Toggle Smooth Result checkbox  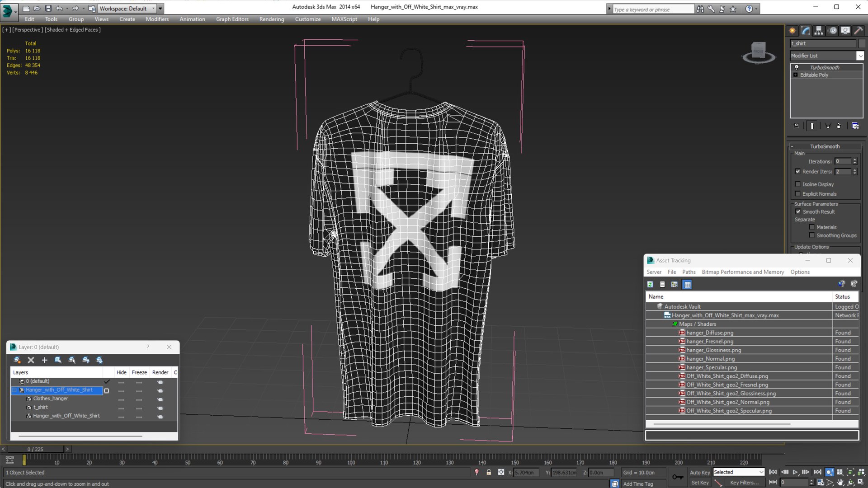pos(798,211)
